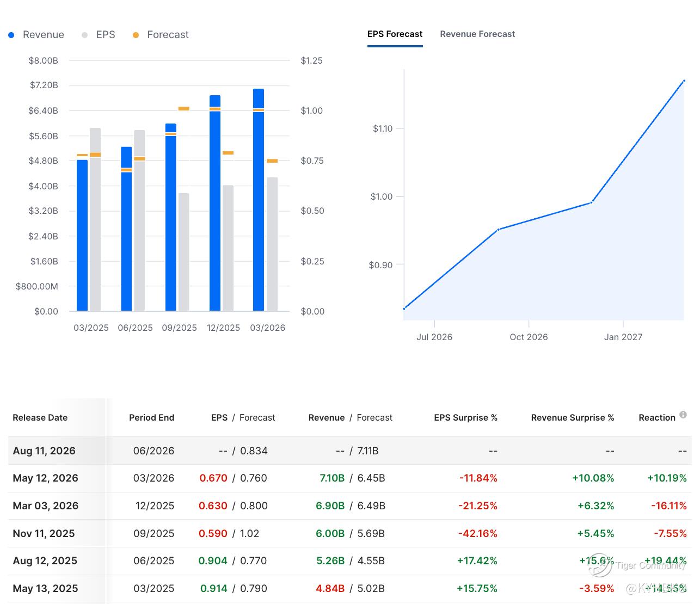Click the 6.00B revenue value
Screen dimensions: 700x604
[330, 533]
